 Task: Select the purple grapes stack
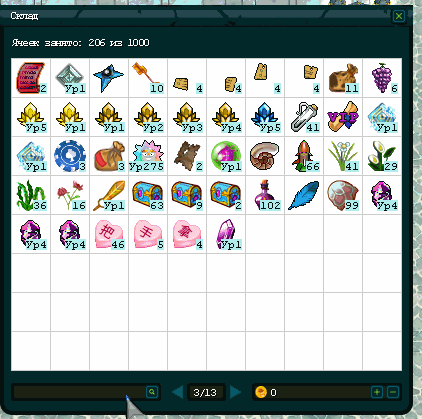coord(382,78)
